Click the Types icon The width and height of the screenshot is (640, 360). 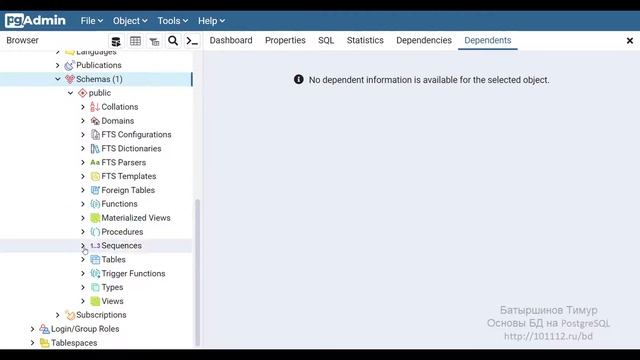(95, 287)
